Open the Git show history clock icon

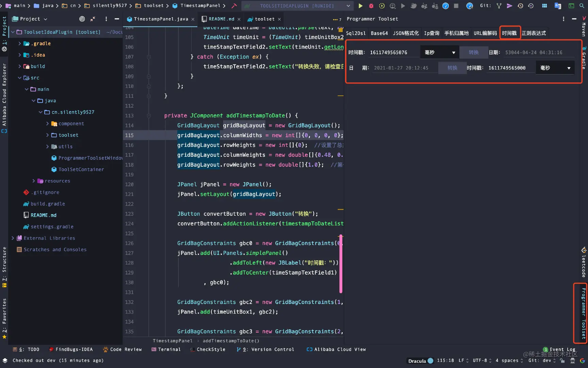click(520, 6)
